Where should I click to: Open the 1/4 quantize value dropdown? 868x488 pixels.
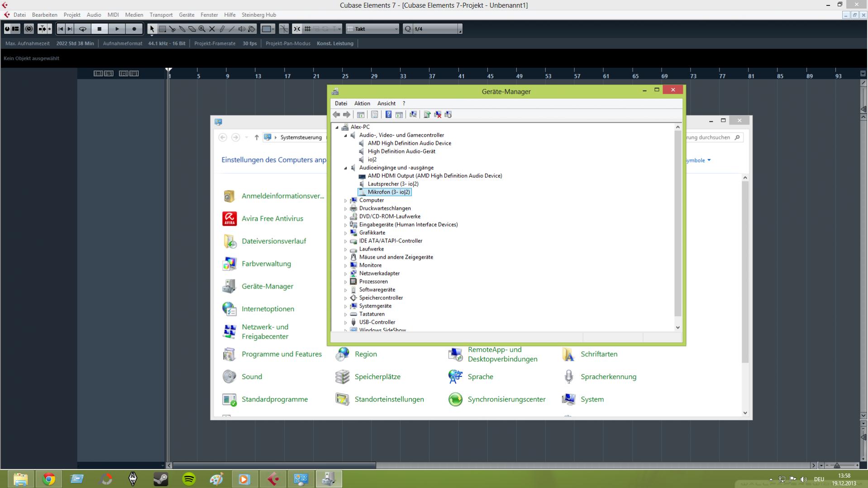(x=438, y=29)
